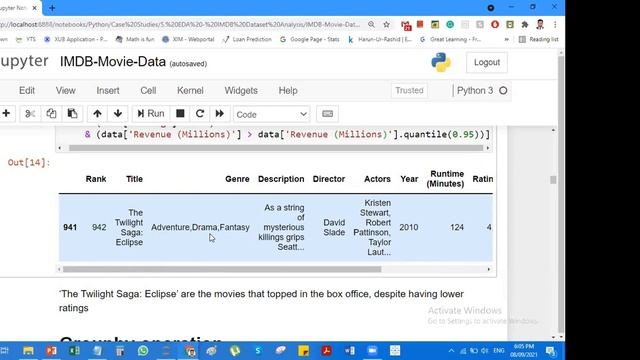Open the Windows notification center icon

coord(551,351)
